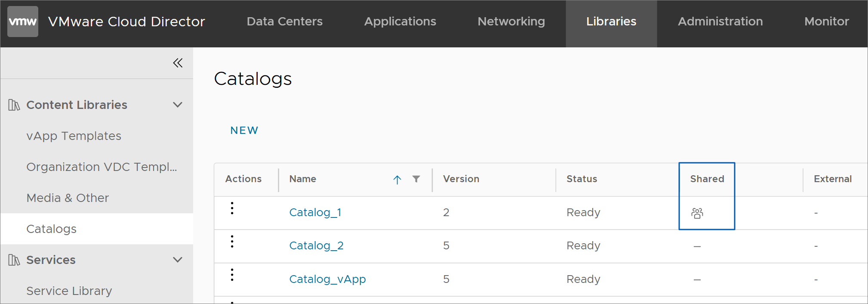Screen dimensions: 868x304
Task: Switch to the Applications tab
Action: click(400, 22)
